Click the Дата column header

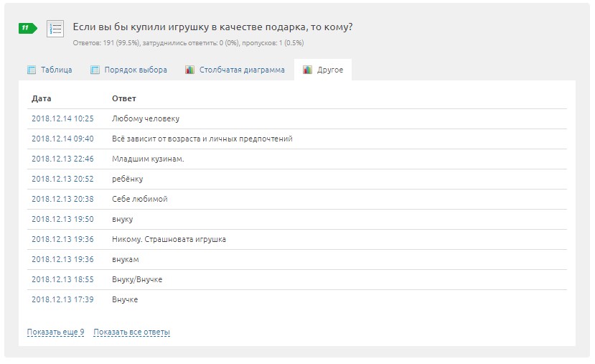(x=42, y=98)
